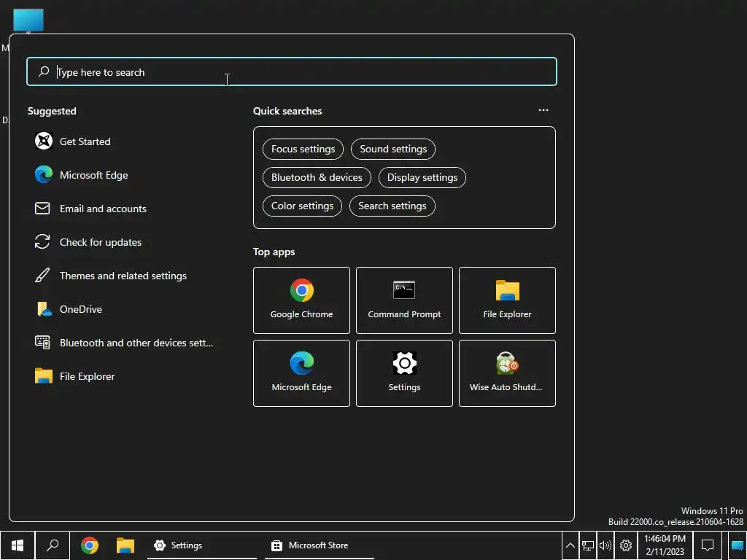Open the notification center icon

(708, 545)
